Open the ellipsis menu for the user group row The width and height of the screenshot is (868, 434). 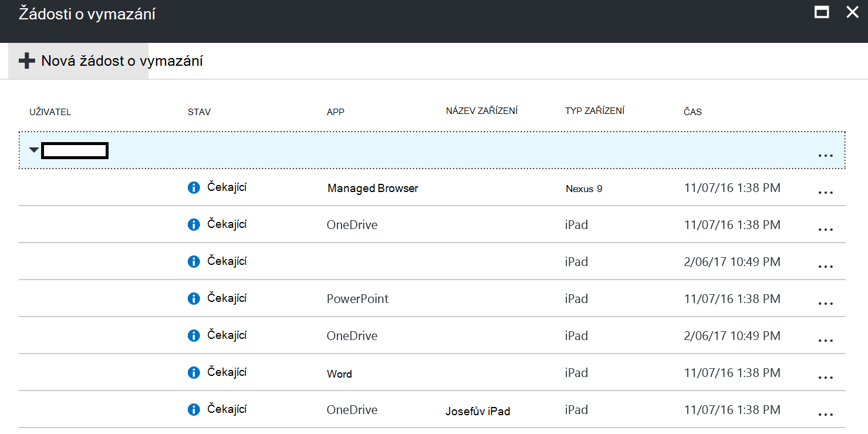825,155
